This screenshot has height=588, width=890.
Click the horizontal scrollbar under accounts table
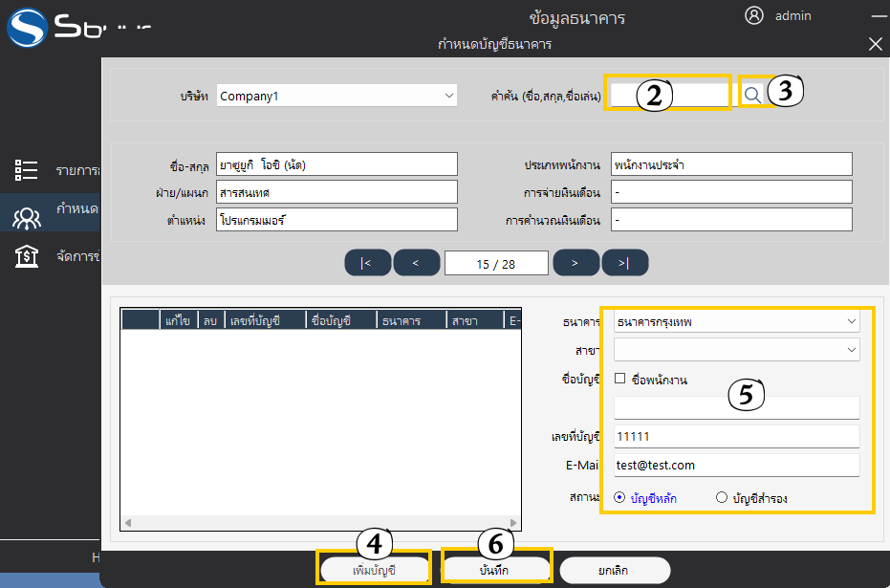click(320, 523)
